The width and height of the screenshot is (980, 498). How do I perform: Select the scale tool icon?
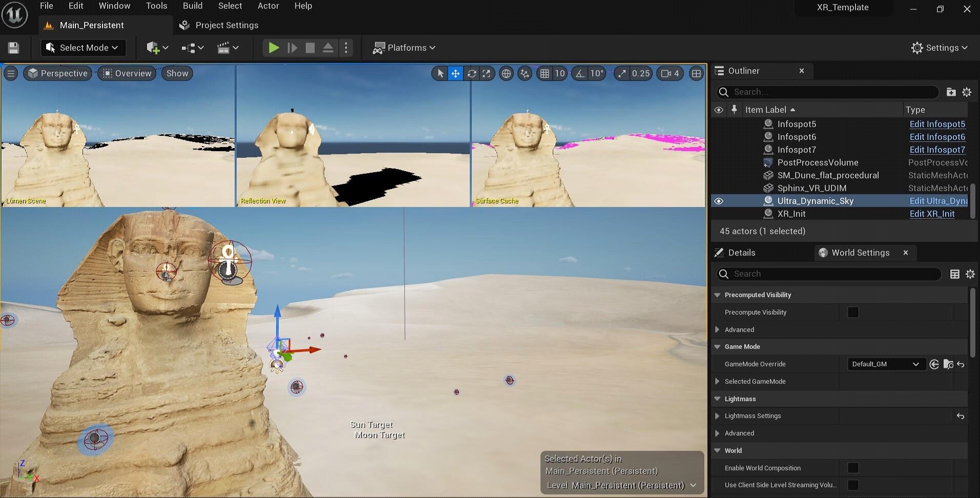click(486, 73)
